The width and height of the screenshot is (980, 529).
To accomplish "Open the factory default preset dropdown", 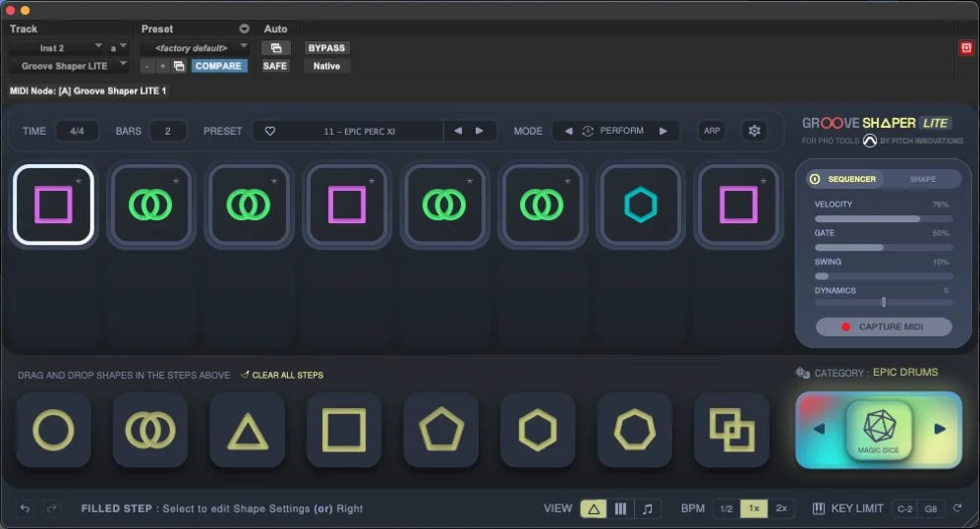I will [194, 48].
